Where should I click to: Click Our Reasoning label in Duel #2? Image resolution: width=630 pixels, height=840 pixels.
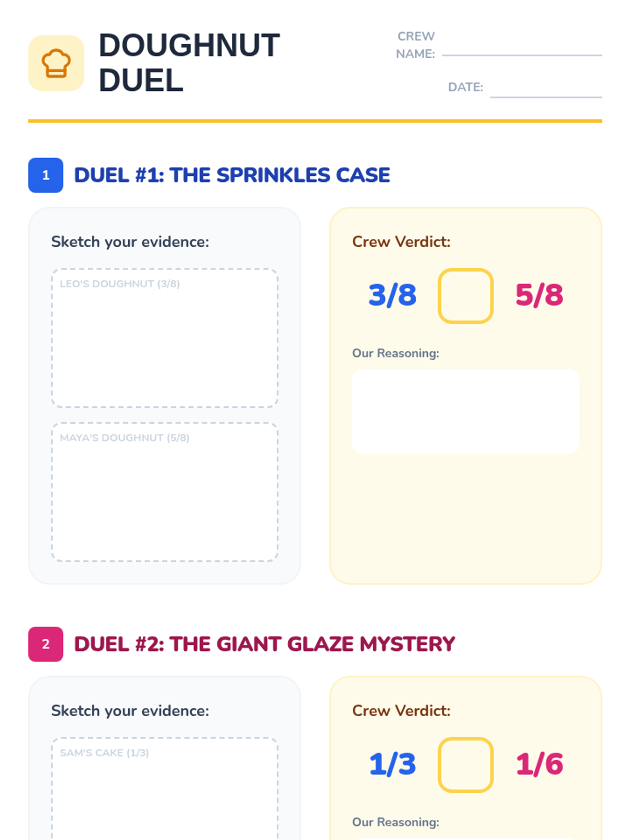pos(395,822)
